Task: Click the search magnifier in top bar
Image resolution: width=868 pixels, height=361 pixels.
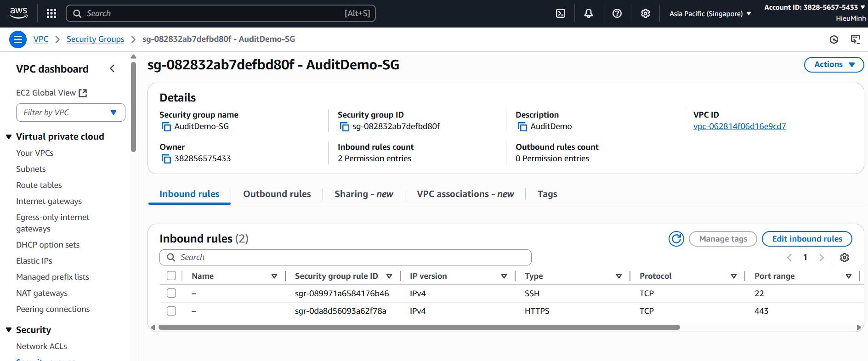Action: (77, 13)
